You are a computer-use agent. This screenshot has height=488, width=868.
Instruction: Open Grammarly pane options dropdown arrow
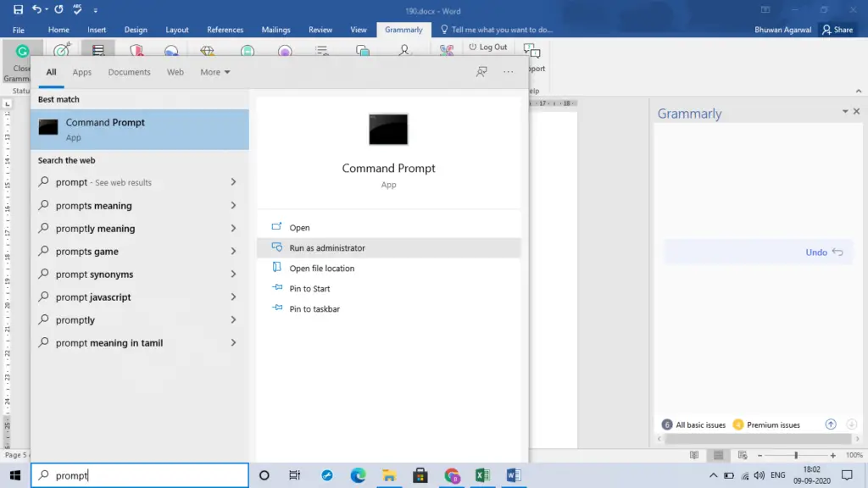[x=845, y=111]
